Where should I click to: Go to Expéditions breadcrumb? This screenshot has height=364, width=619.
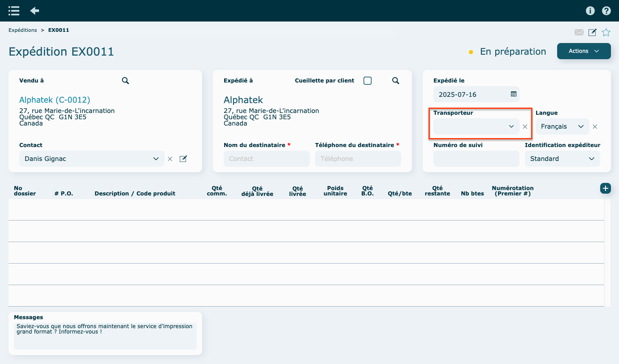point(23,30)
